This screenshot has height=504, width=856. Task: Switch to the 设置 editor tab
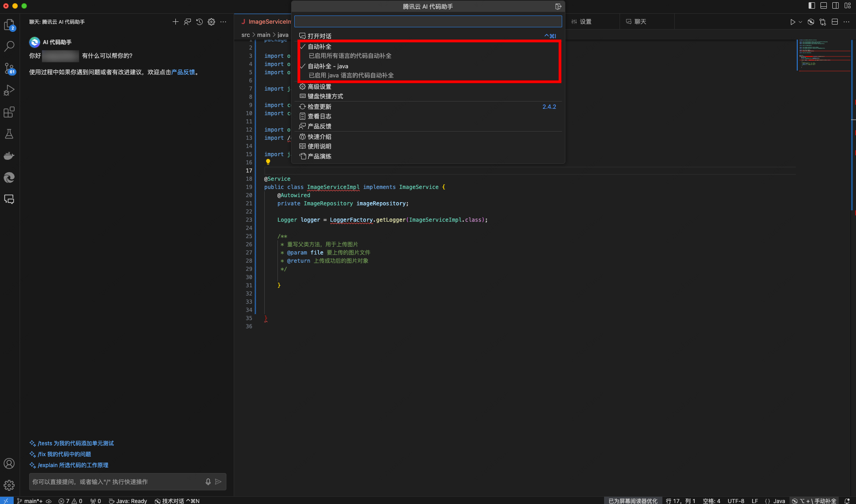tap(592, 22)
